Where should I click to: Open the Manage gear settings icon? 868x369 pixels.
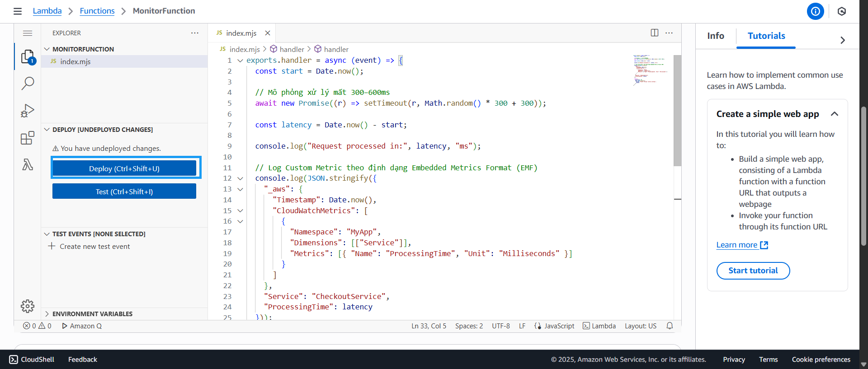(x=28, y=306)
